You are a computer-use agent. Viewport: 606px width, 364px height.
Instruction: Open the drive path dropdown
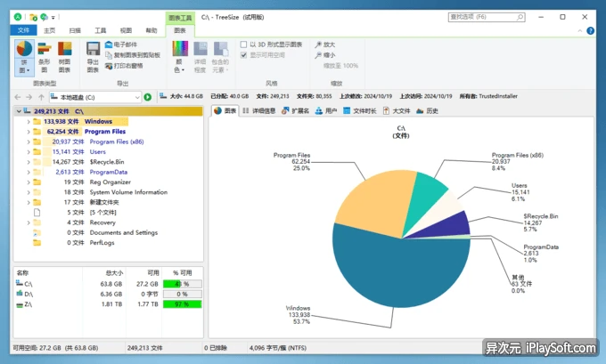pos(137,97)
